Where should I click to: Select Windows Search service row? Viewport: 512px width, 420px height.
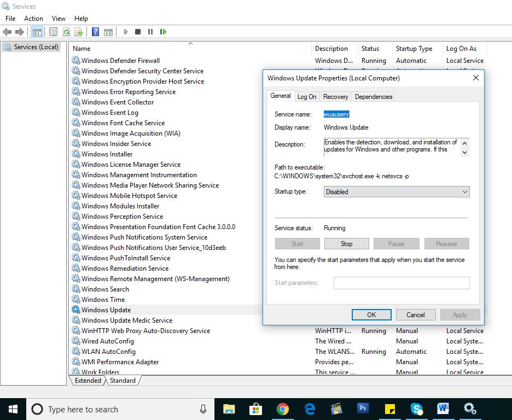click(x=105, y=289)
